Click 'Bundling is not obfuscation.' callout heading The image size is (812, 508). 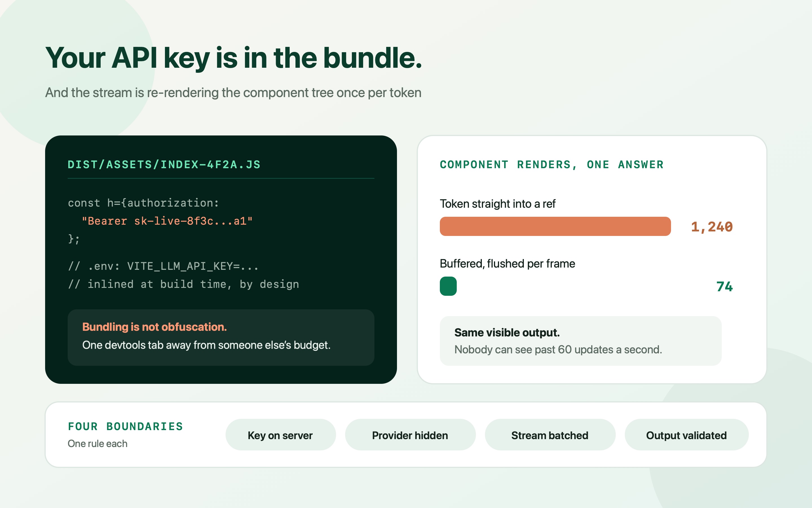155,327
